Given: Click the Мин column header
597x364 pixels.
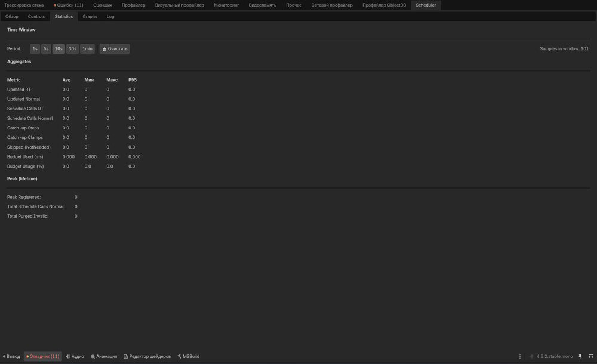Looking at the screenshot, I should [89, 80].
